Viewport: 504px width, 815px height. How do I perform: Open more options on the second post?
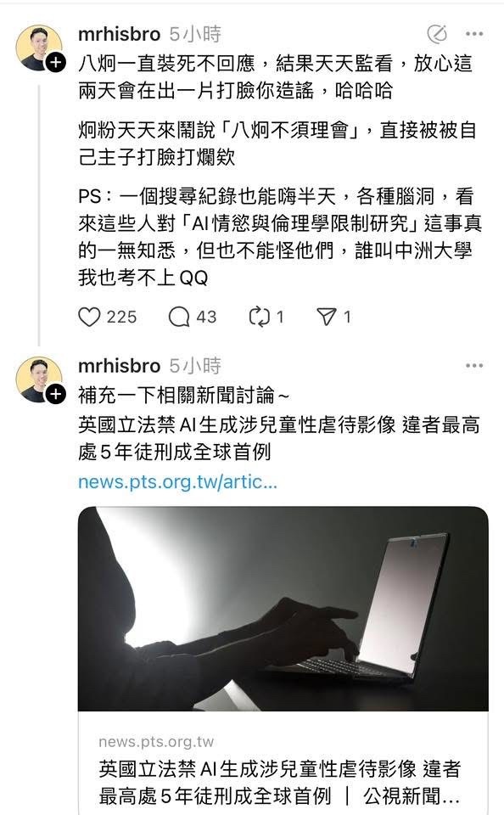[474, 365]
